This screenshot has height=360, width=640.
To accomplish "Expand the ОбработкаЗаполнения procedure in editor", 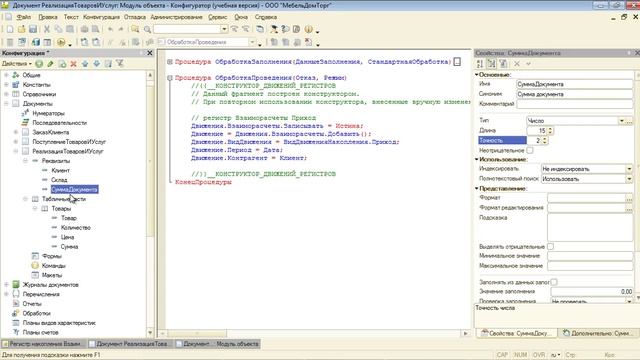I will click(170, 62).
